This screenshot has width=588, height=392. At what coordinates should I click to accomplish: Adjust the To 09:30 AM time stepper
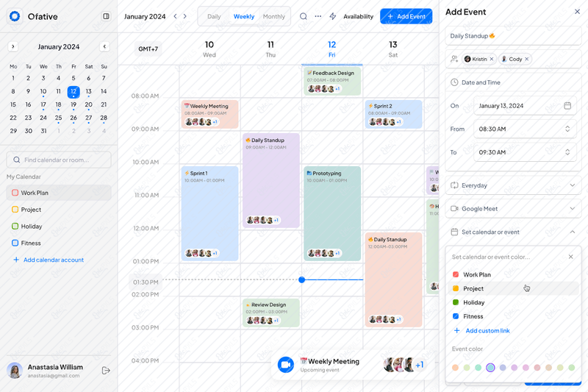click(x=567, y=152)
